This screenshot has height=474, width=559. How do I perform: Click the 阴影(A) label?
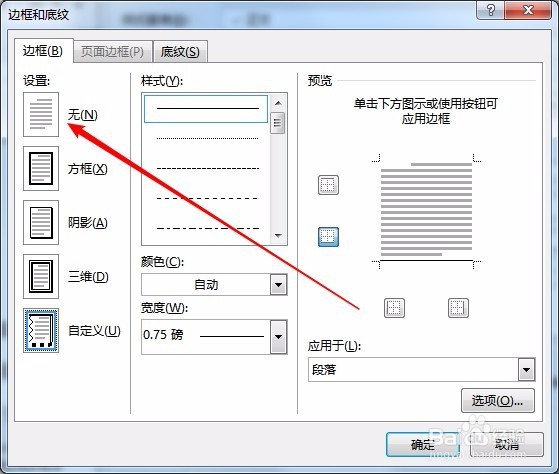coord(88,223)
